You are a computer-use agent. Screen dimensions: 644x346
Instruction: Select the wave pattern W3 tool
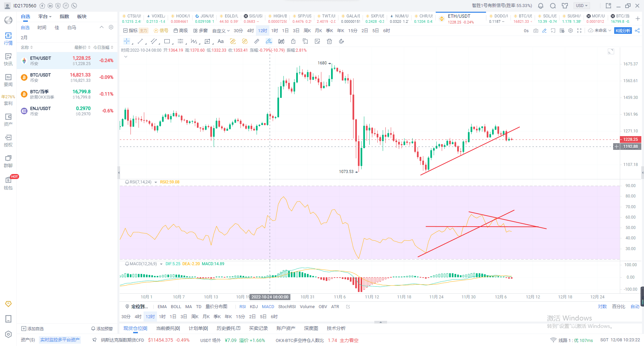tap(194, 41)
